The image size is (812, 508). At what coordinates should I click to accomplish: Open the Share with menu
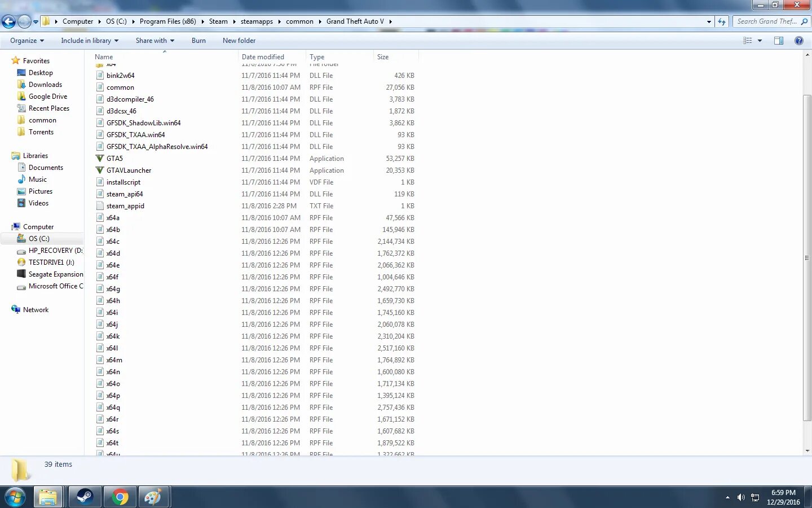click(155, 41)
